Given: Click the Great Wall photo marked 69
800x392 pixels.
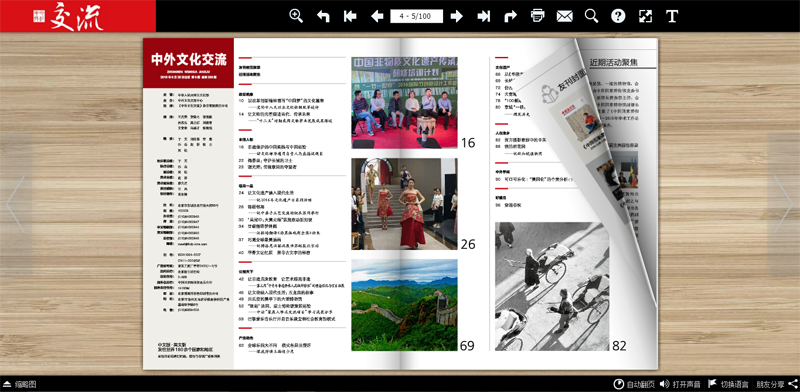Looking at the screenshot, I should [404, 305].
